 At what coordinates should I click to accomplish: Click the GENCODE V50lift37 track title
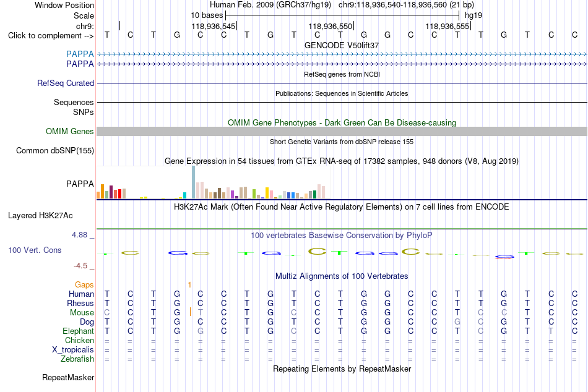(342, 45)
